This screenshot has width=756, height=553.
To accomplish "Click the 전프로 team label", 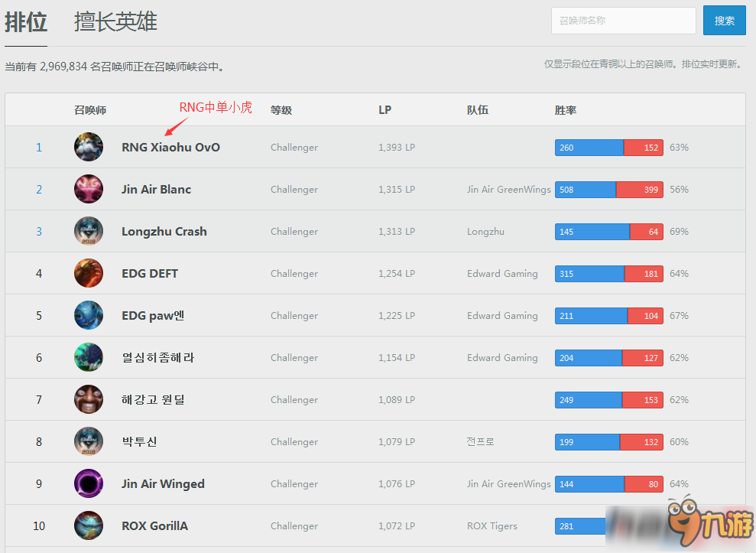I will click(480, 441).
